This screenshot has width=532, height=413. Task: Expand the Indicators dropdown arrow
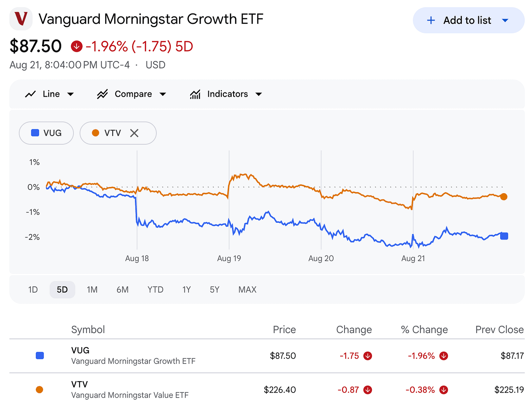[x=259, y=94]
